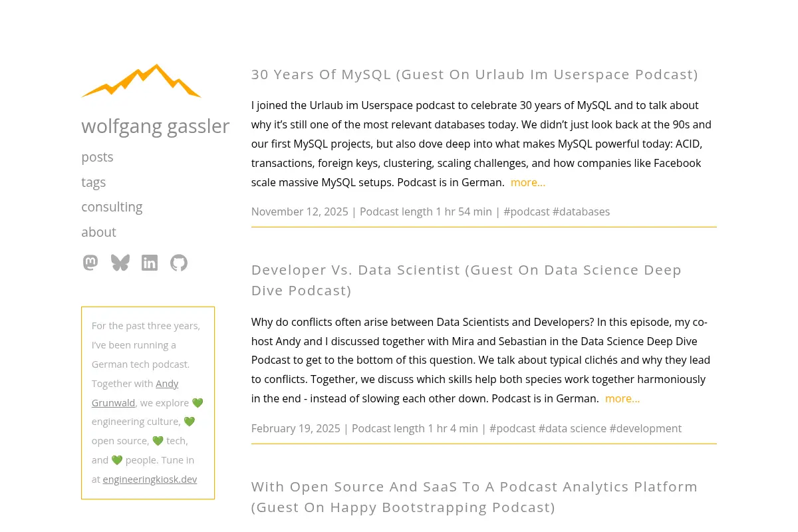Image resolution: width=798 pixels, height=532 pixels.
Task: Filter by the #development tag
Action: (646, 428)
